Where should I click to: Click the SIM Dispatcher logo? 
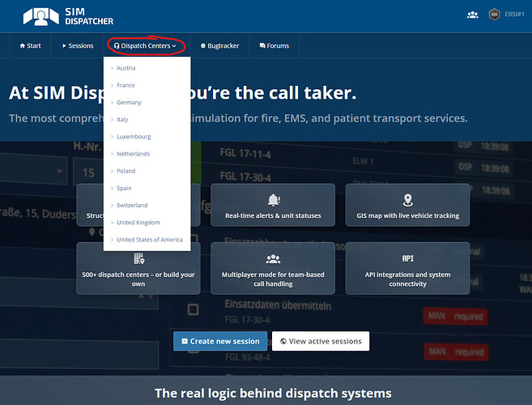coord(68,15)
